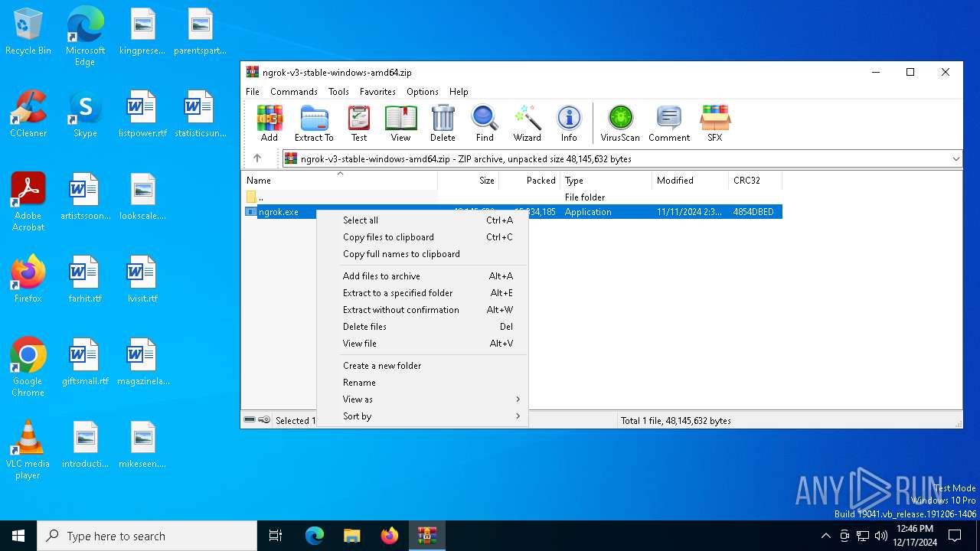Sort by the Size column header

tap(468, 181)
